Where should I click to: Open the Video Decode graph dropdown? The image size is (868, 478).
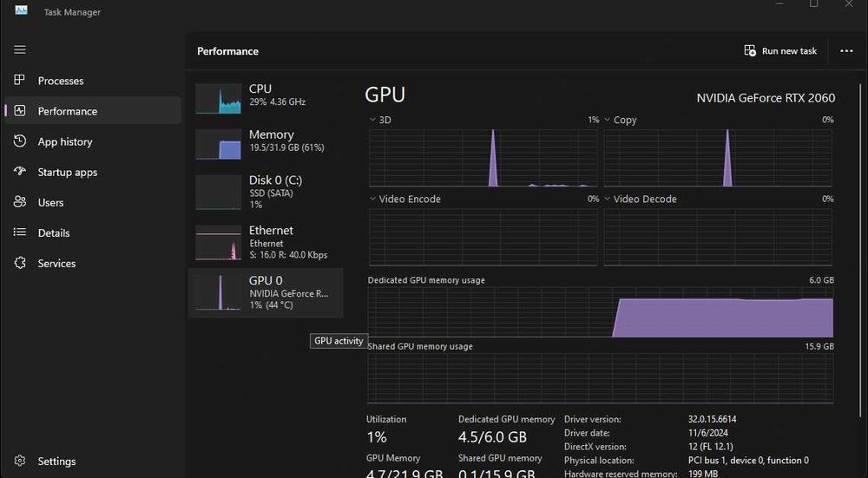click(608, 199)
